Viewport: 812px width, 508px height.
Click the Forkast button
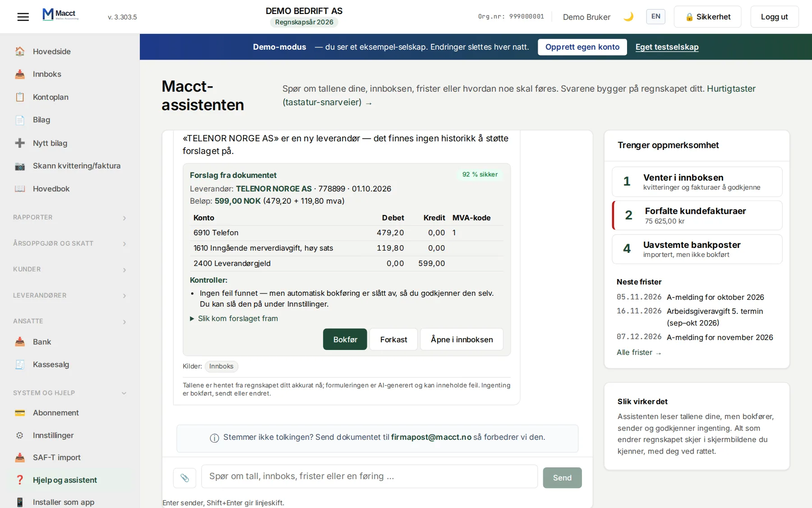(393, 339)
